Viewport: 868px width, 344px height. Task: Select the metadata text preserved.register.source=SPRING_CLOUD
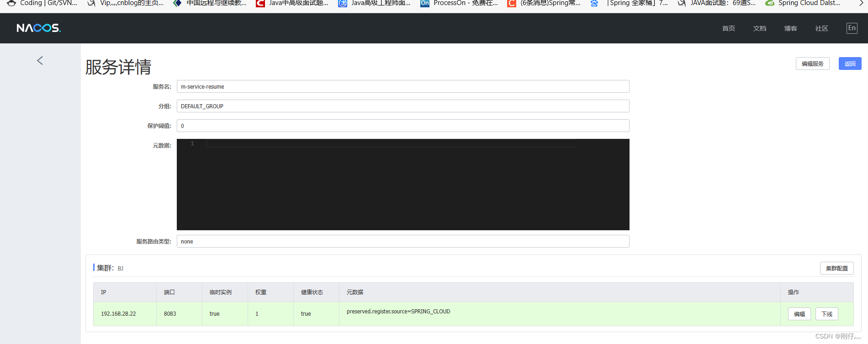[398, 312]
